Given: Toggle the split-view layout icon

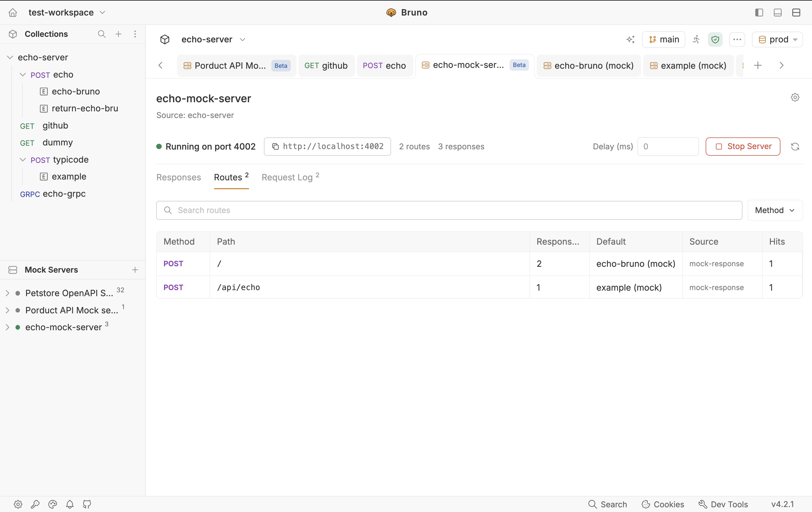Looking at the screenshot, I should pyautogui.click(x=796, y=12).
